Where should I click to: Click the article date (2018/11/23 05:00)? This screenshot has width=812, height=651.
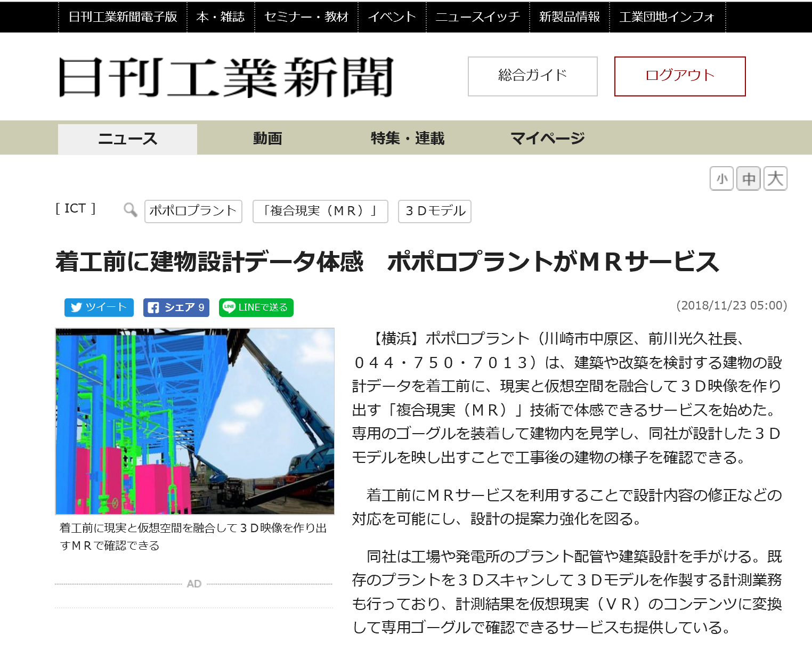pyautogui.click(x=732, y=305)
